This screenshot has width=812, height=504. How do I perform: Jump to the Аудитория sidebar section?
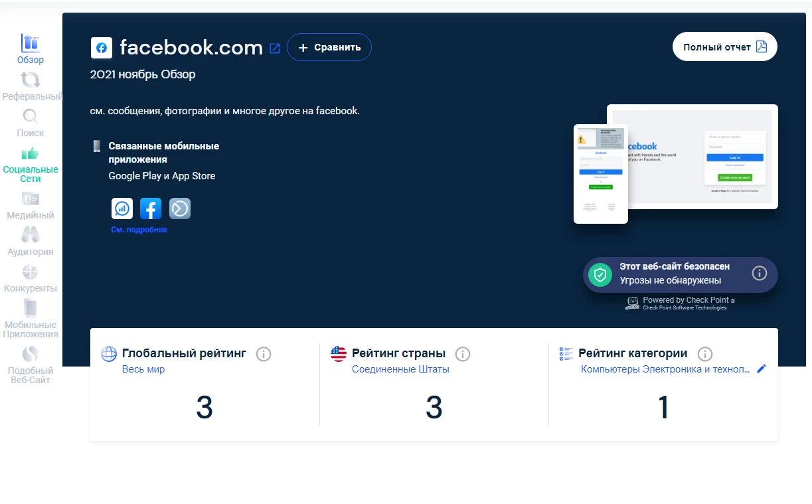(31, 242)
